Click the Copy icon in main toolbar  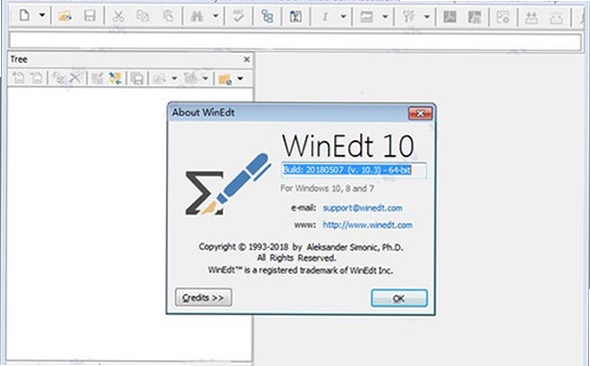143,16
